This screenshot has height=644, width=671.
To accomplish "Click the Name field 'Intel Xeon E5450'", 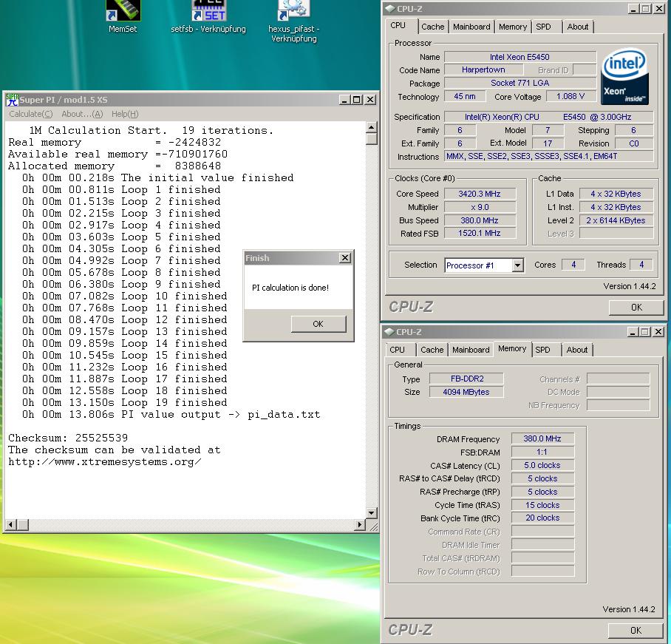I will click(520, 57).
